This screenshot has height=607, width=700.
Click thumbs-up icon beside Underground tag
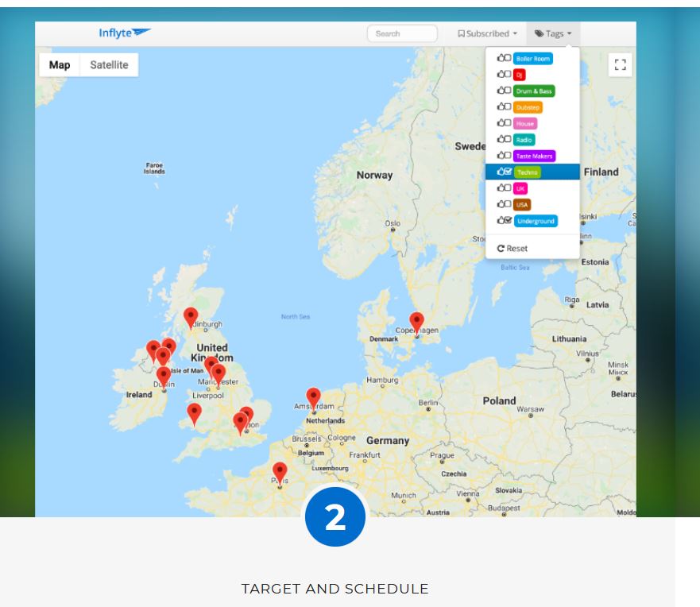(x=501, y=221)
